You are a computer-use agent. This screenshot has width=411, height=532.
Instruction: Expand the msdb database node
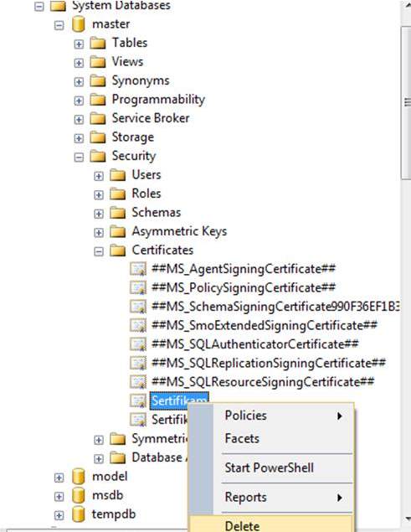[59, 496]
